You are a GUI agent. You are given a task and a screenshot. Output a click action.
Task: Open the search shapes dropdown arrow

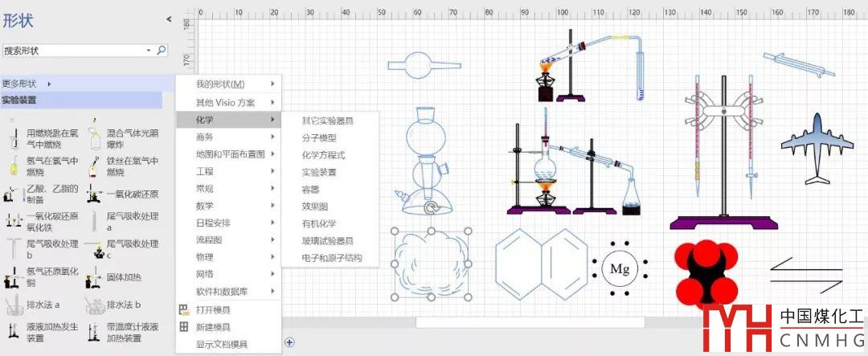click(149, 51)
